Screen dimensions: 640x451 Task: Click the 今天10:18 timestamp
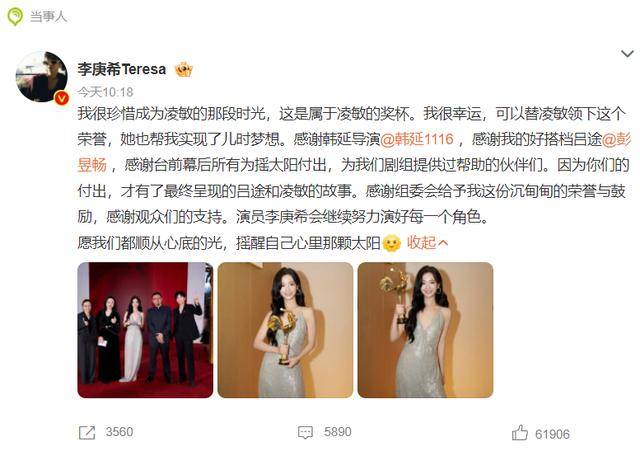click(x=105, y=92)
